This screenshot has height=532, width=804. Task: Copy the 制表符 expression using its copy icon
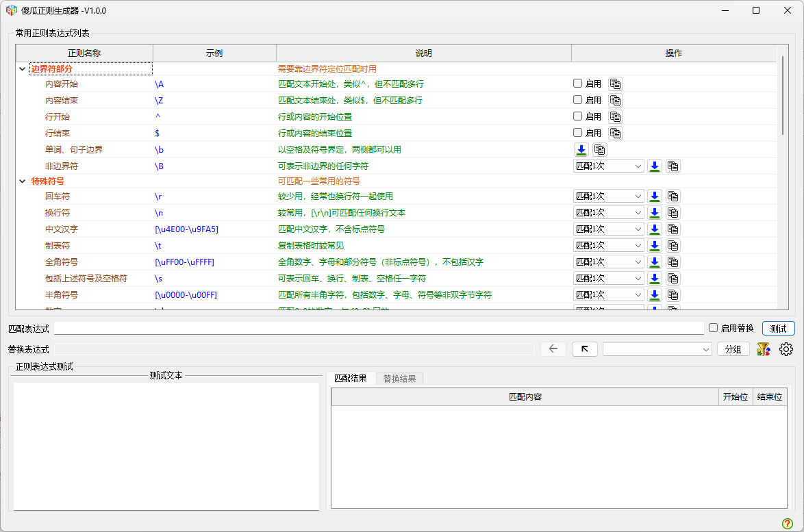[673, 246]
